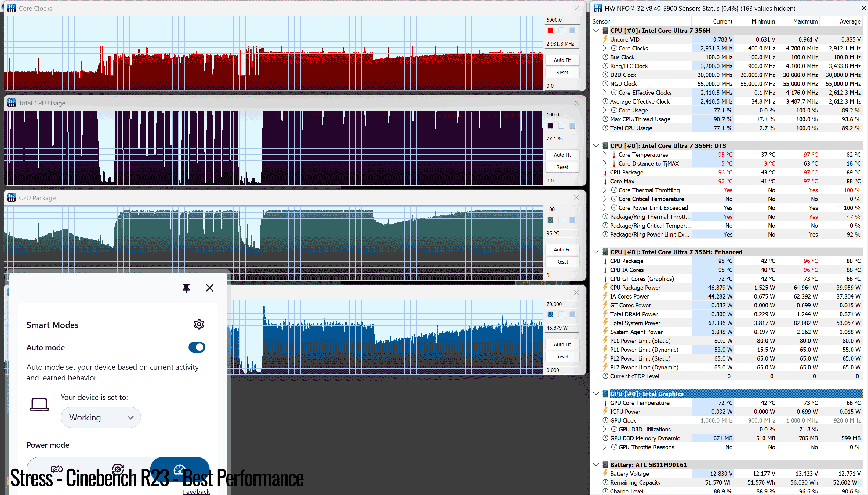Click the dark purple swatch in Total CPU Usage graph
The height and width of the screenshot is (495, 868).
(x=551, y=126)
